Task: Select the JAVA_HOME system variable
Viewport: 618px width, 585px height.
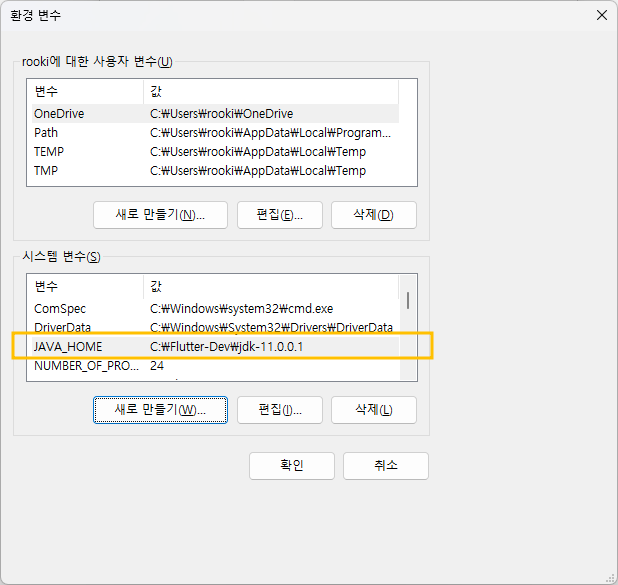Action: pos(215,347)
